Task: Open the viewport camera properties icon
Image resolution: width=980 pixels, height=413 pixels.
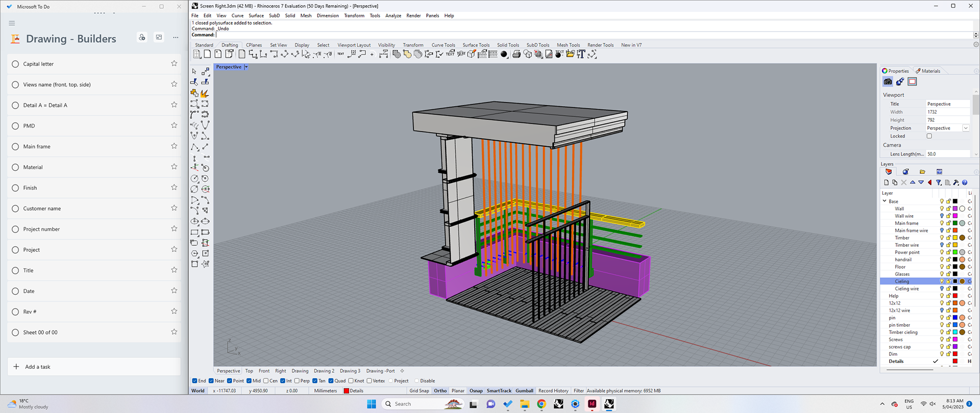Action: point(888,82)
